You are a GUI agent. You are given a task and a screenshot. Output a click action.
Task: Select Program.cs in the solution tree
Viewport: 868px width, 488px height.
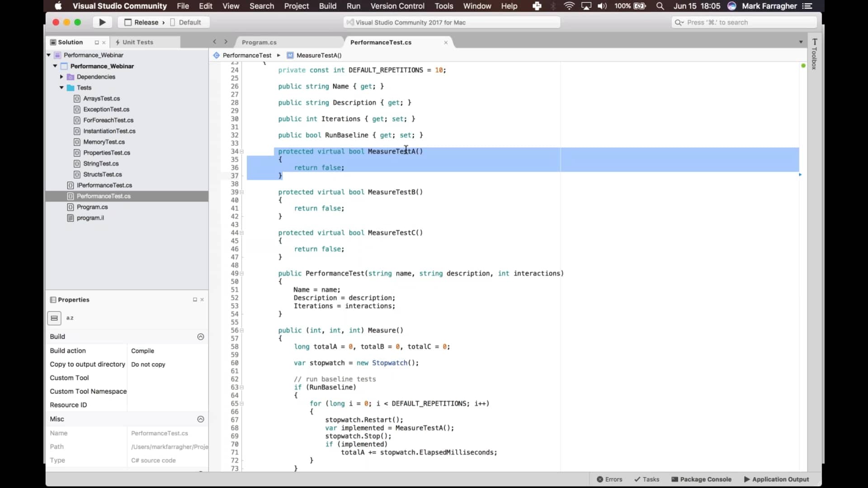pyautogui.click(x=92, y=207)
